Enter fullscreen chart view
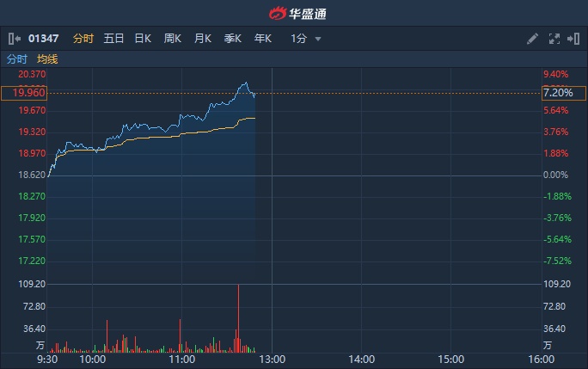 (x=553, y=39)
